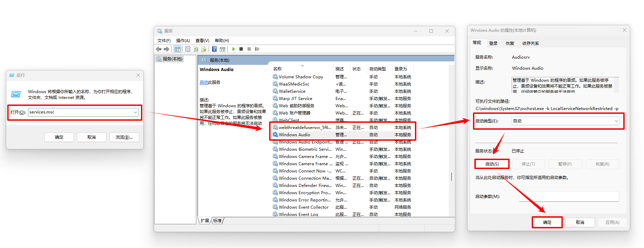Open the 查看(V) menu in Services
Viewport: 644px width, 248px height.
click(x=202, y=41)
